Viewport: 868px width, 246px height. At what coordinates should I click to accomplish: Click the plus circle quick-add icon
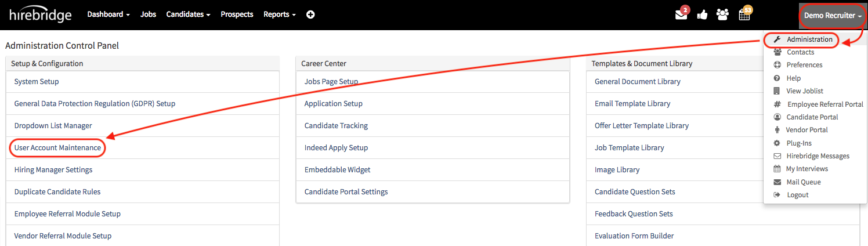[x=310, y=15]
